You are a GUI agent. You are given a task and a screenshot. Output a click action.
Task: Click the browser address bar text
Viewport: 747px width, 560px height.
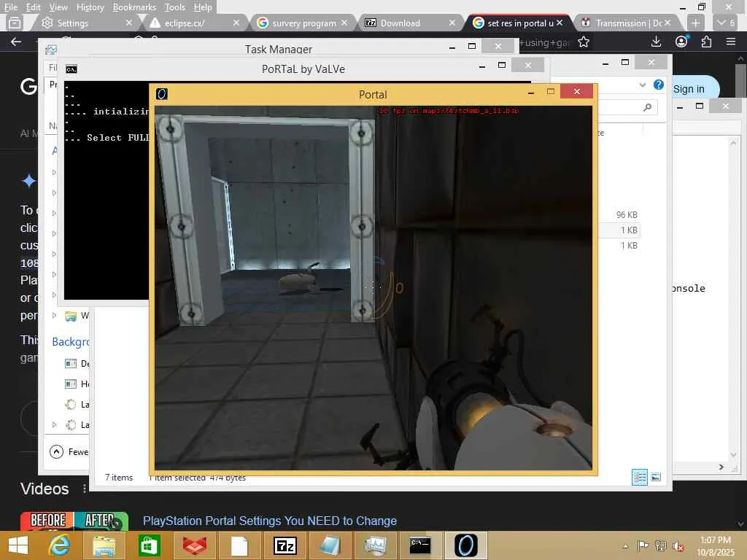[x=545, y=42]
